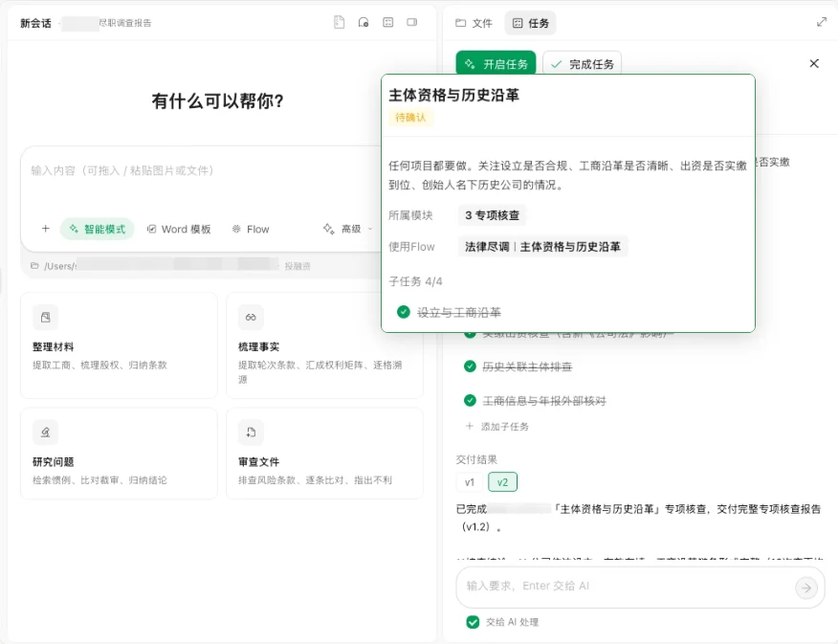
Task: Toggle the 交给 AI 处理 checkbox
Action: coord(473,622)
